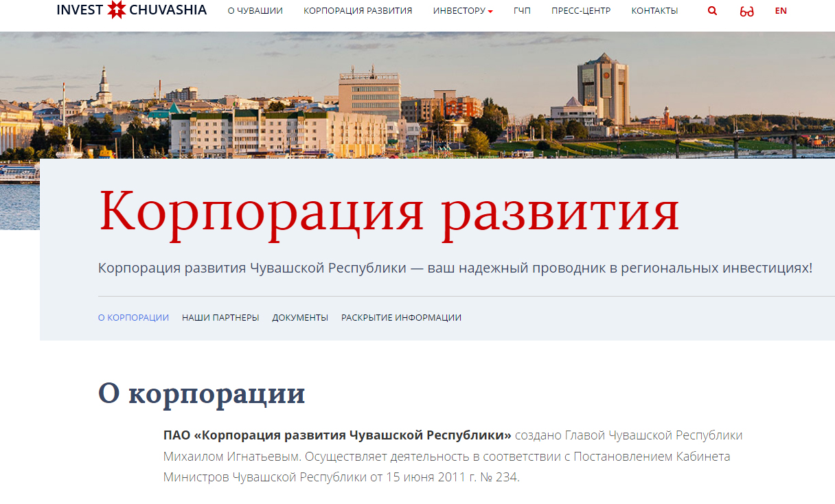Open the ПРЕСС-ЦЕНТР menu item
This screenshot has width=835, height=504.
coord(581,11)
